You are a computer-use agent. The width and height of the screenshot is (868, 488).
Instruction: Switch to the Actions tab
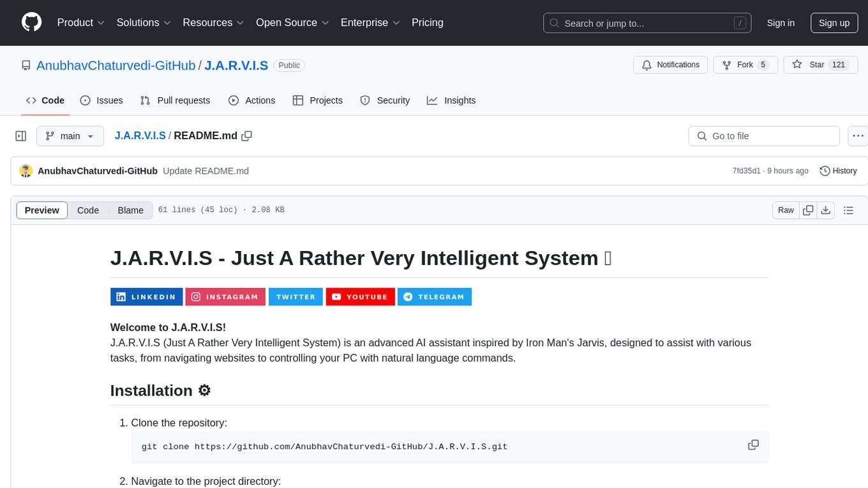pyautogui.click(x=251, y=100)
